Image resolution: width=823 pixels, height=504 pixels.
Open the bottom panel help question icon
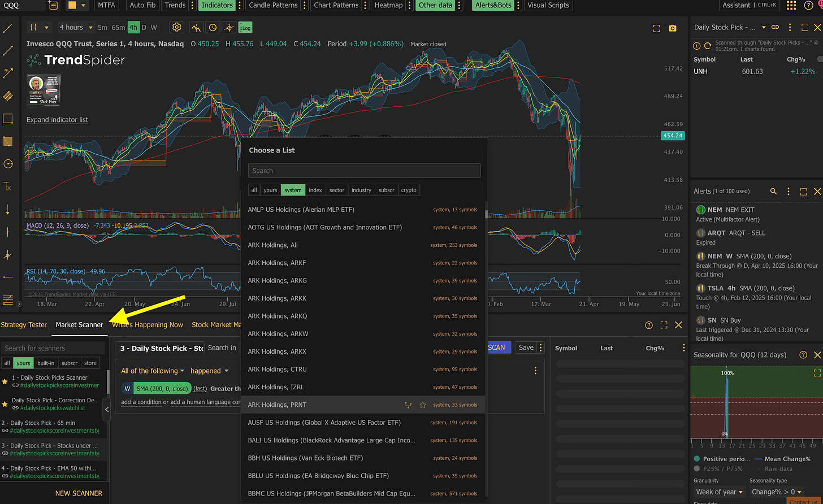[x=648, y=325]
